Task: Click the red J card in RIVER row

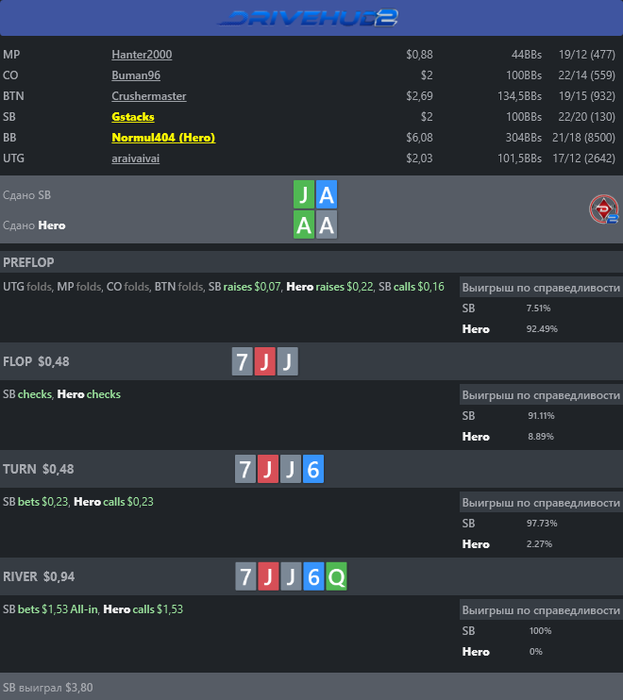Action: pos(268,576)
